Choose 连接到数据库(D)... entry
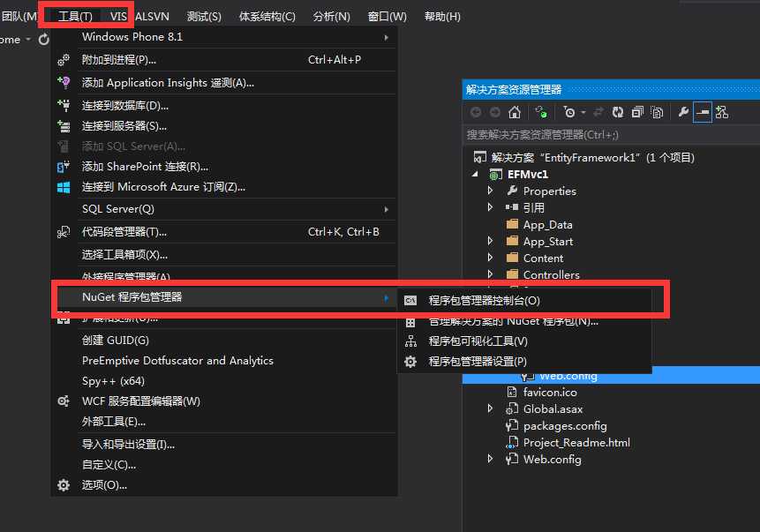This screenshot has height=532, width=760. [x=224, y=106]
